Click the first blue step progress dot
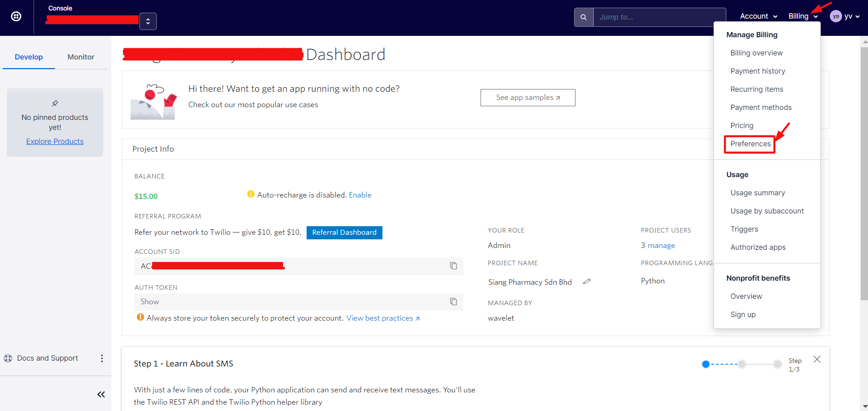Image resolution: width=868 pixels, height=411 pixels. click(706, 364)
